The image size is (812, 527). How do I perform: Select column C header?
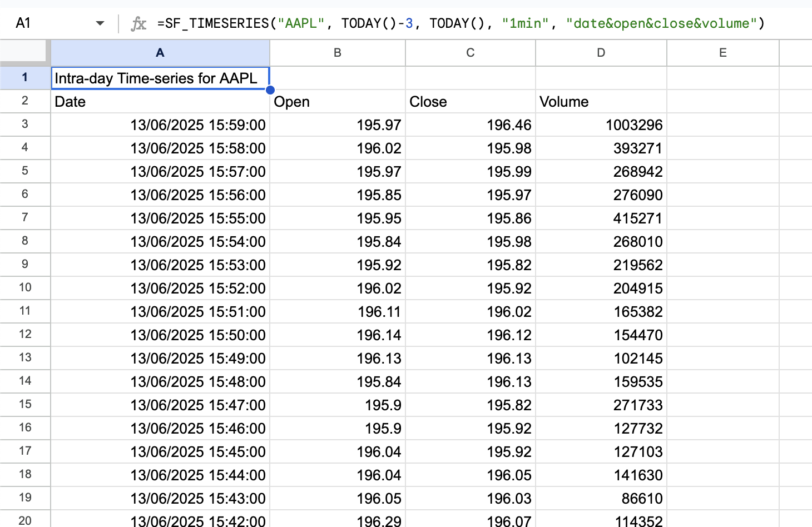coord(470,53)
